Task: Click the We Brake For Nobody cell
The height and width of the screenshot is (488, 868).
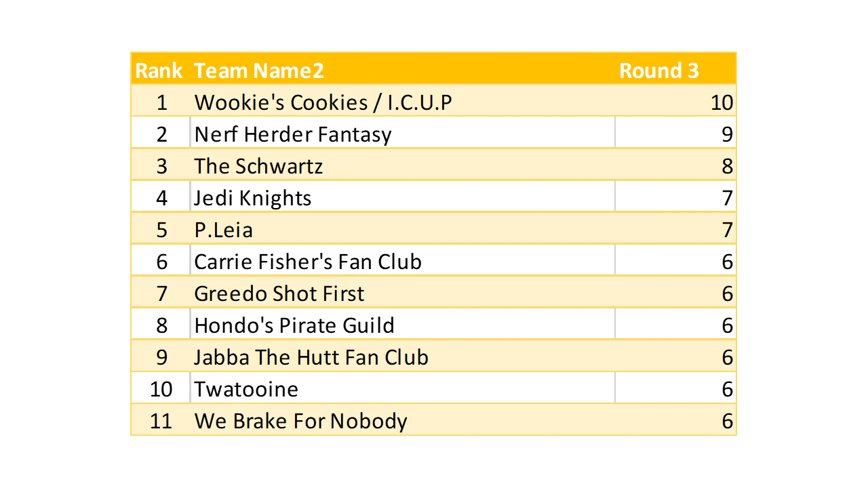Action: click(301, 421)
